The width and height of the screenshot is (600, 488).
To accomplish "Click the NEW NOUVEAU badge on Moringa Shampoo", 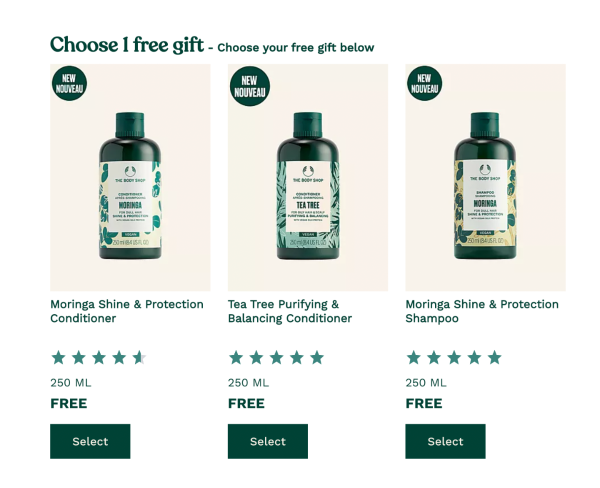I will point(424,83).
